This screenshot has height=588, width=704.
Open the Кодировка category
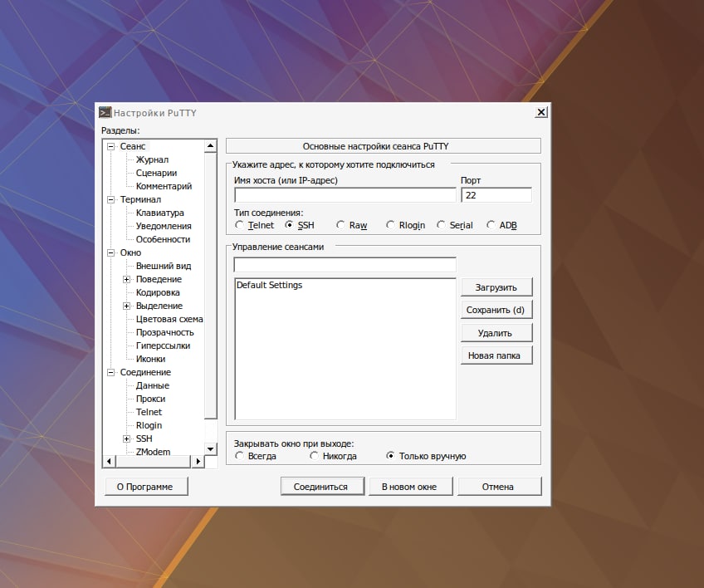point(158,292)
